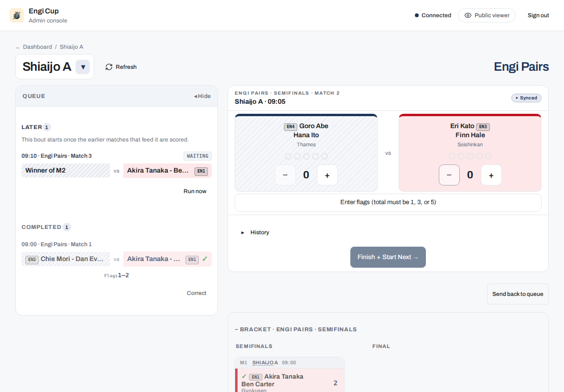This screenshot has width=564, height=392.
Task: Select SHIAIJO A link in bracket M1
Action: (x=265, y=362)
